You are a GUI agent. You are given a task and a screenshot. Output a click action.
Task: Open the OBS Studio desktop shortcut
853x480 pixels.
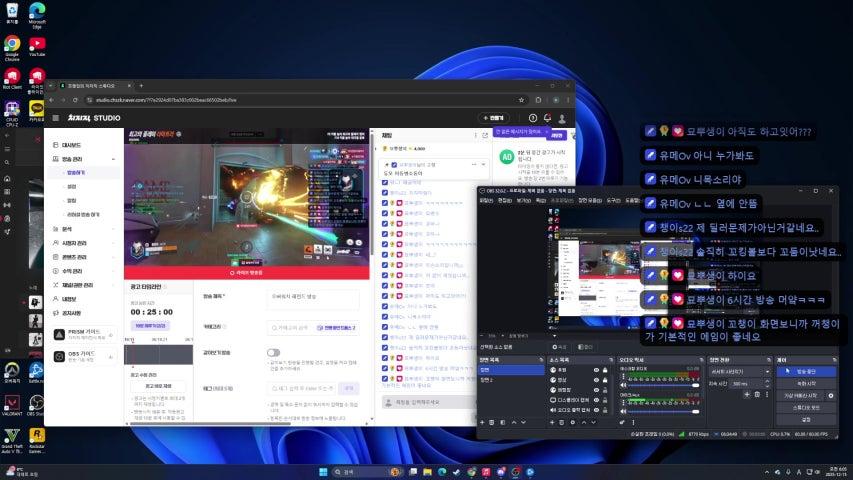coord(36,405)
